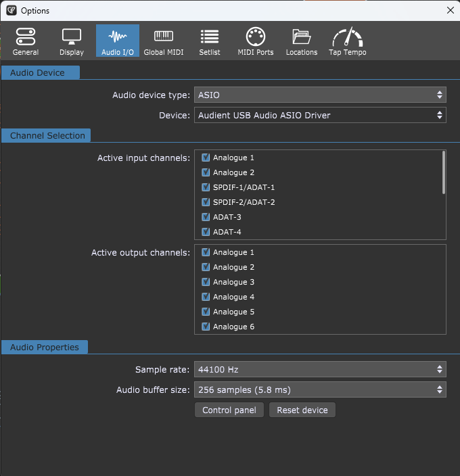This screenshot has width=460, height=476.
Task: Click the input channels list scrollbar
Action: click(444, 172)
